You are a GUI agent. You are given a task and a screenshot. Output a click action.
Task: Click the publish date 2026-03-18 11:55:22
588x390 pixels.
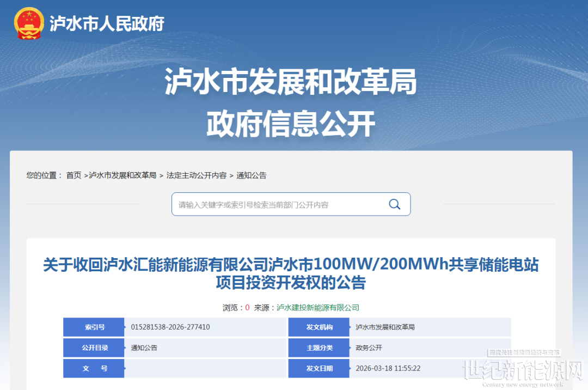388,368
